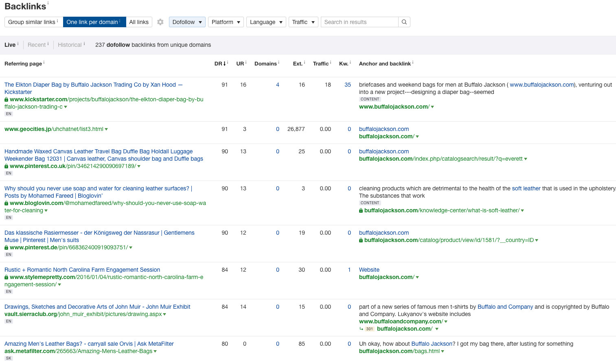Sort by the Domains column header
This screenshot has height=364, width=616.
[265, 63]
